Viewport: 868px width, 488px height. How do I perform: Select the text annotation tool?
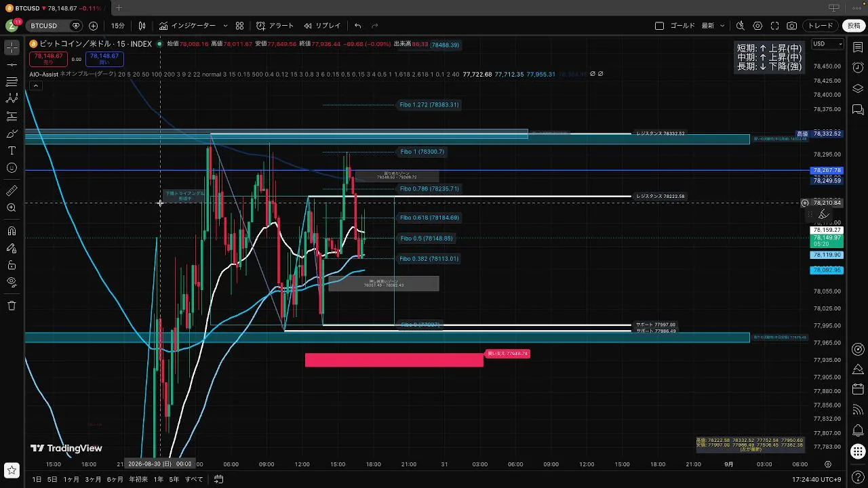tap(12, 150)
